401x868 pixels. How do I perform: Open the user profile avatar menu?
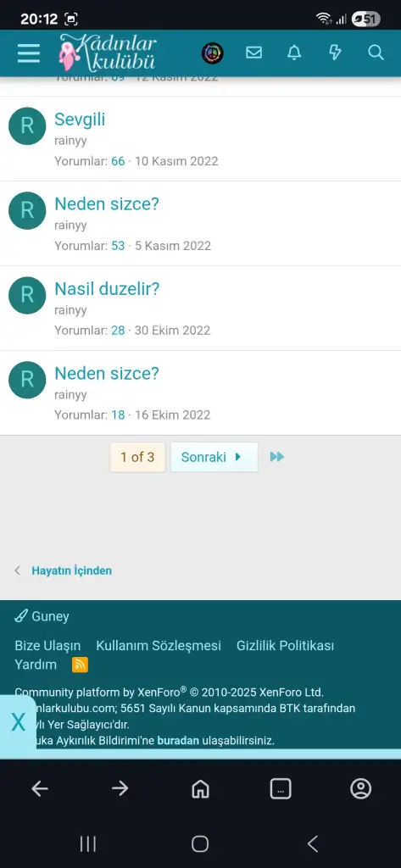(x=213, y=53)
